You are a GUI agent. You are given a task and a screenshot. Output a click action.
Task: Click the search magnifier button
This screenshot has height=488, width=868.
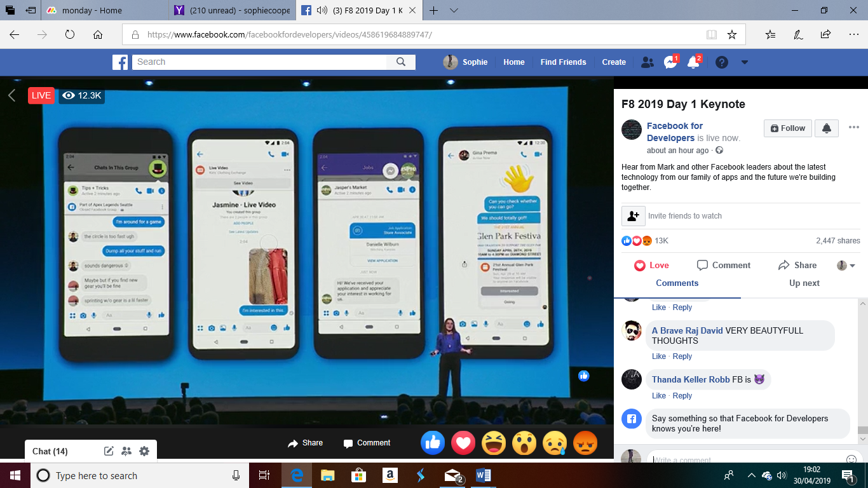tap(401, 62)
